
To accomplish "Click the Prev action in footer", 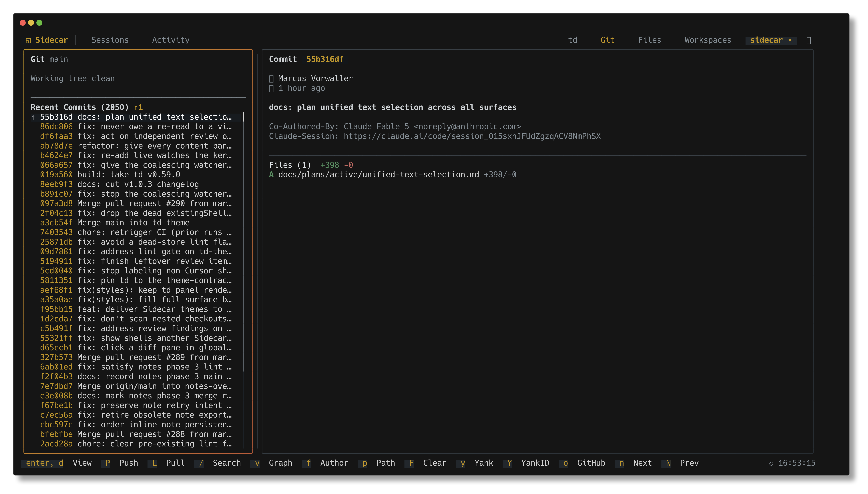I will pos(689,463).
